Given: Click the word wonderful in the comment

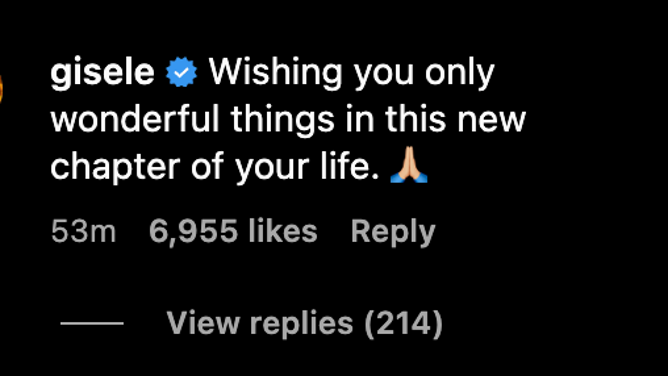Looking at the screenshot, I should pos(135,119).
